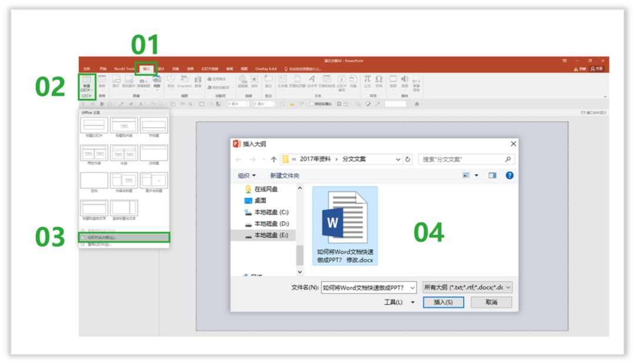Click the Chart (图表) ribbon icon
Image resolution: width=635 pixels, height=364 pixels.
[198, 81]
